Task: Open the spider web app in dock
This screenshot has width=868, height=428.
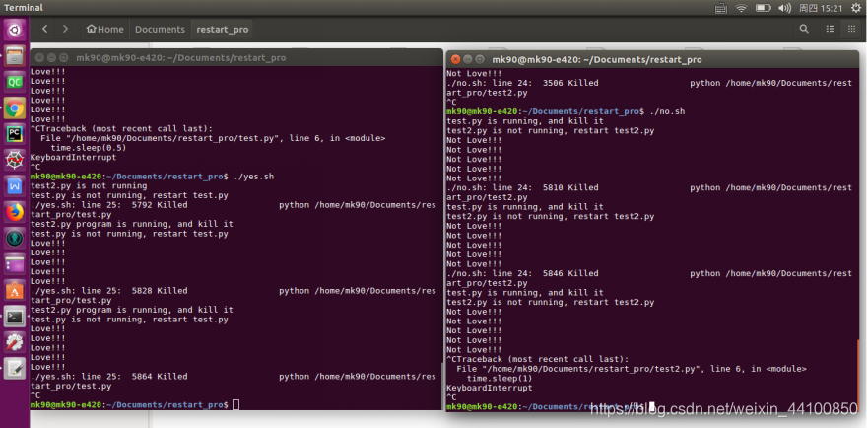Action: point(15,160)
